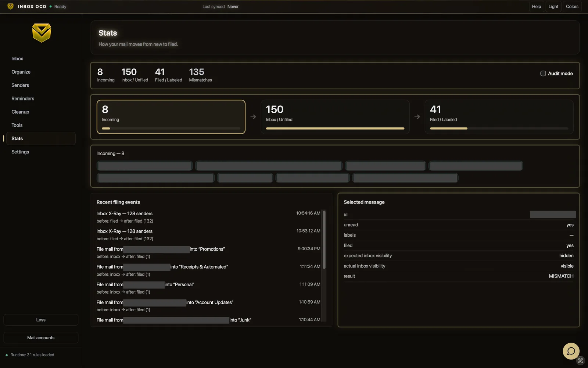Select the event filed into "Account Updates"
This screenshot has height=368, width=588.
pos(208,306)
